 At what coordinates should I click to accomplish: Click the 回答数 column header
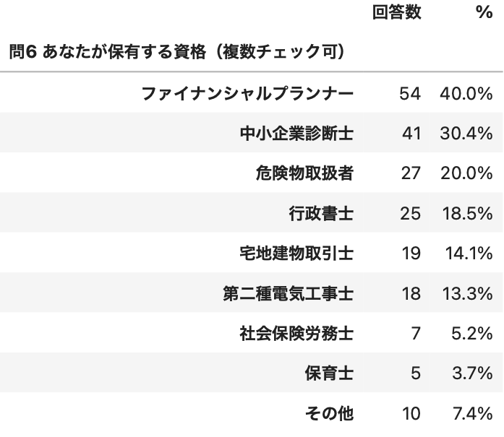397,12
